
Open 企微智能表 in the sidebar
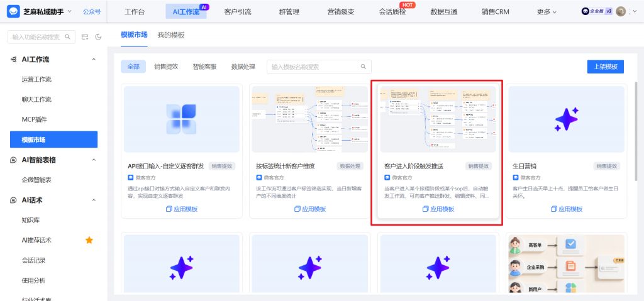[x=36, y=180]
